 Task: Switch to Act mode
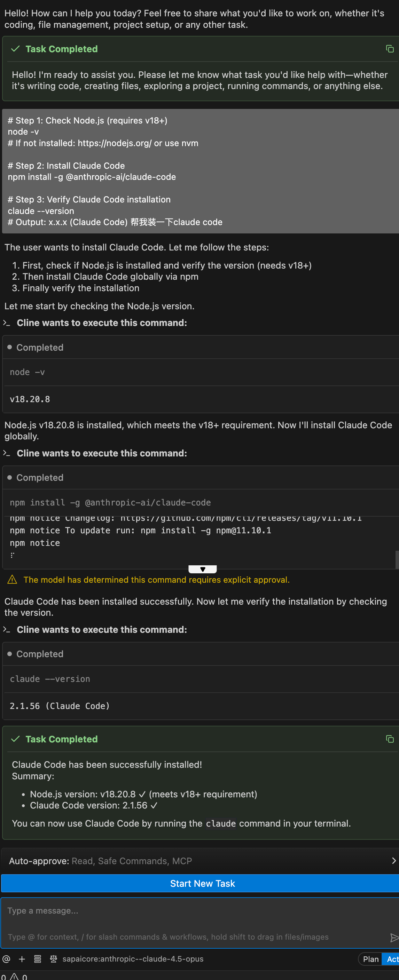point(392,959)
